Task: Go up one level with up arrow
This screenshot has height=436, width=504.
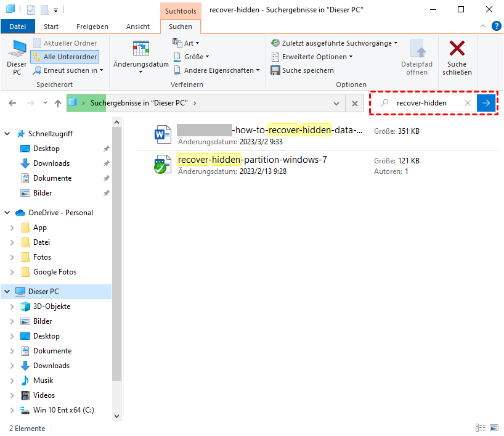Action: tap(58, 103)
